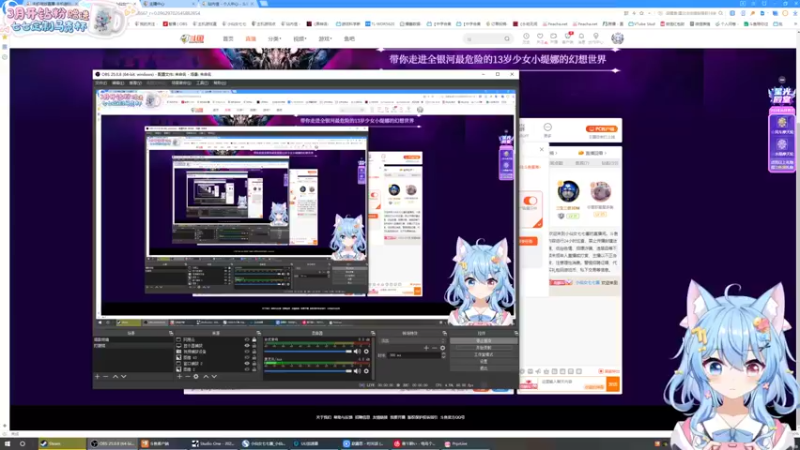Open 工具 menu in OBS menu bar
Viewport: 800px width, 450px height.
(202, 83)
